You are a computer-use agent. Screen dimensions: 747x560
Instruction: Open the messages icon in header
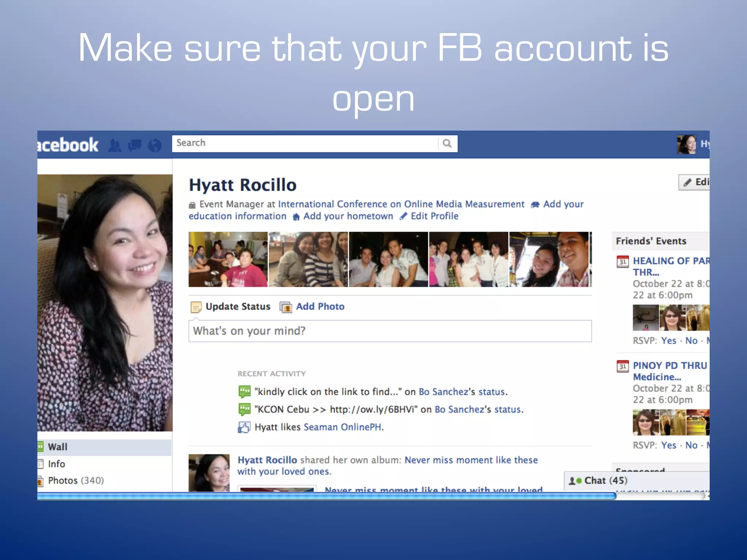[x=135, y=145]
